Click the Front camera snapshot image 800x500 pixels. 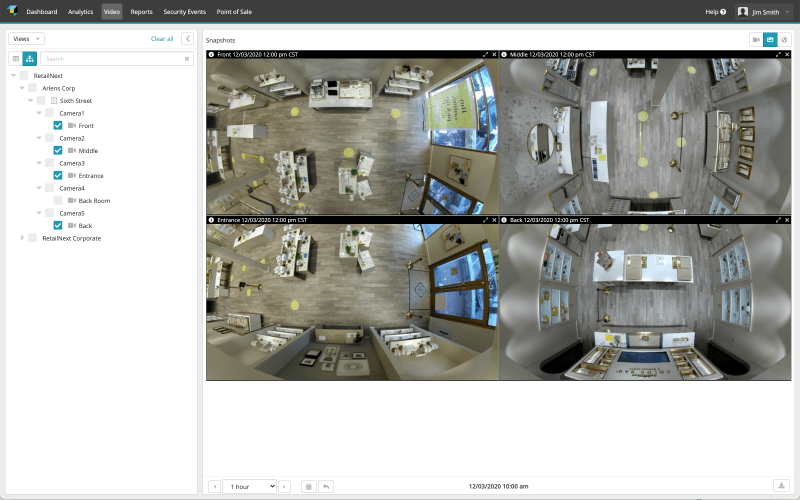352,136
